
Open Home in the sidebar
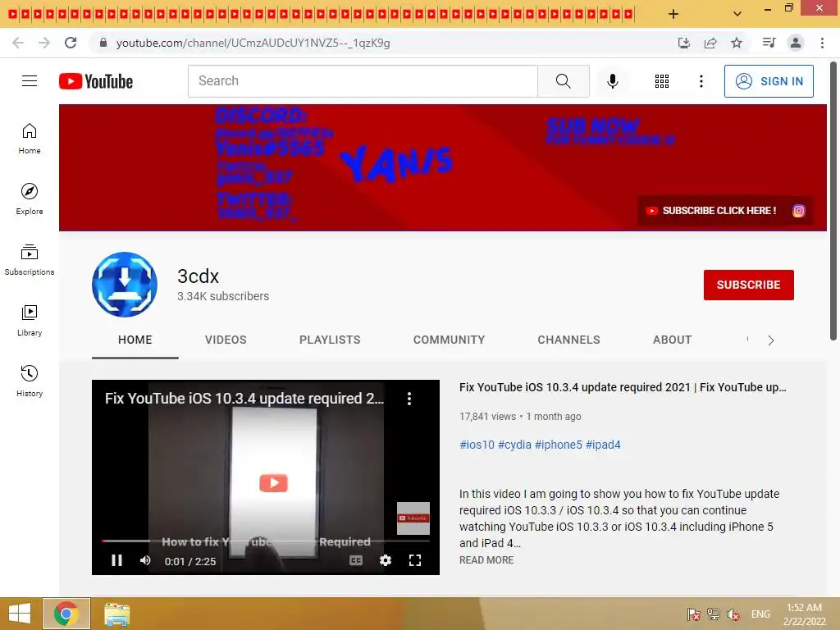tap(30, 138)
